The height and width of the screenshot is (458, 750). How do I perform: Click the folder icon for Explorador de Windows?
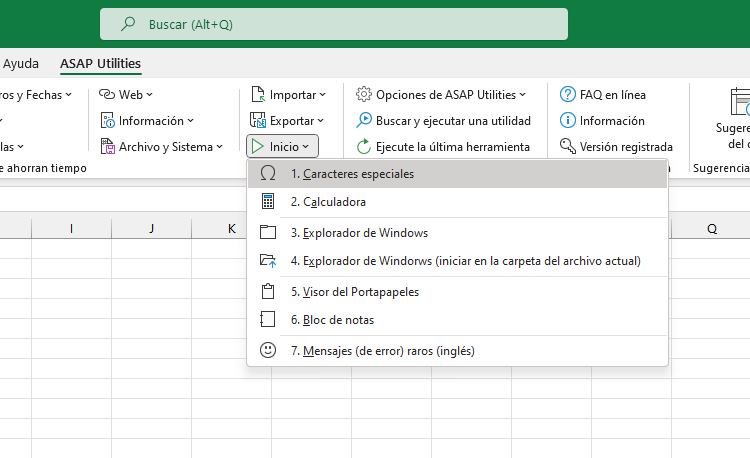(268, 232)
